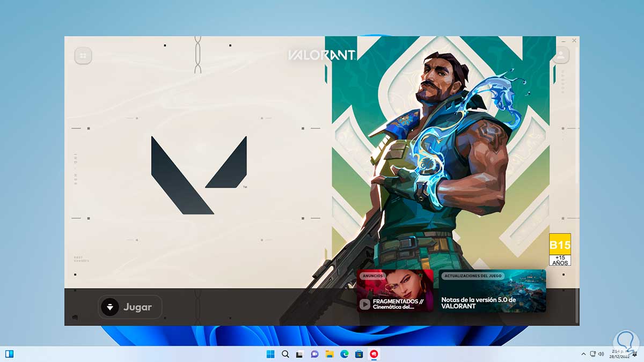Screen dimensions: 644x362
Task: Click ACTUALIZACIONES DEL JUEGO label tag
Action: pos(473,276)
